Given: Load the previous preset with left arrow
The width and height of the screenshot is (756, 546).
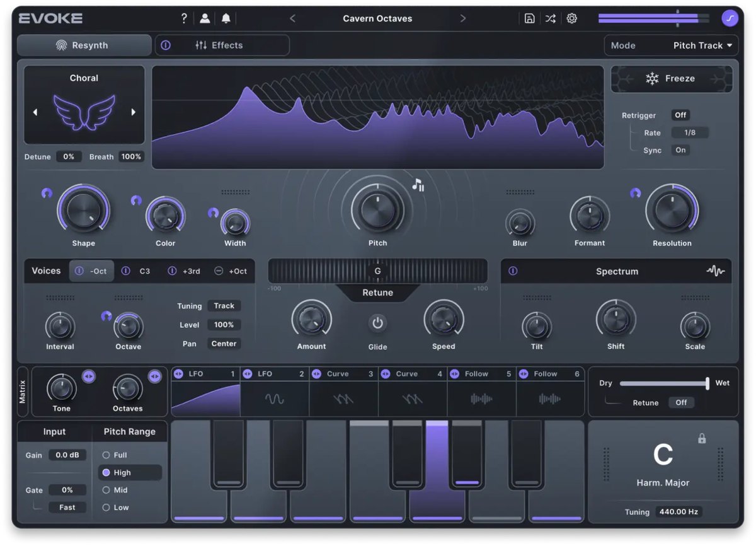Looking at the screenshot, I should pyautogui.click(x=292, y=18).
